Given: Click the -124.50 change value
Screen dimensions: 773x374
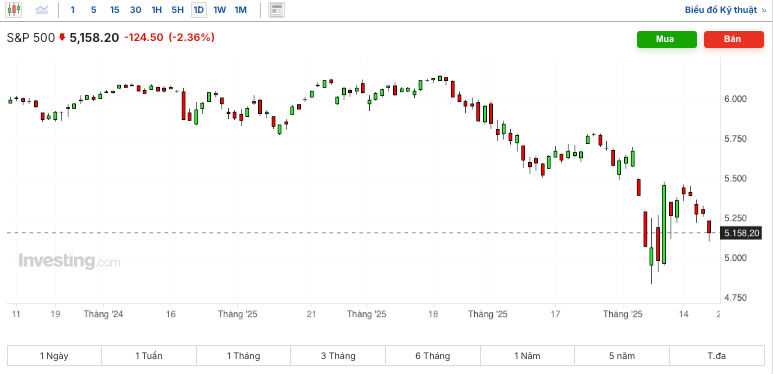Looking at the screenshot, I should [144, 37].
